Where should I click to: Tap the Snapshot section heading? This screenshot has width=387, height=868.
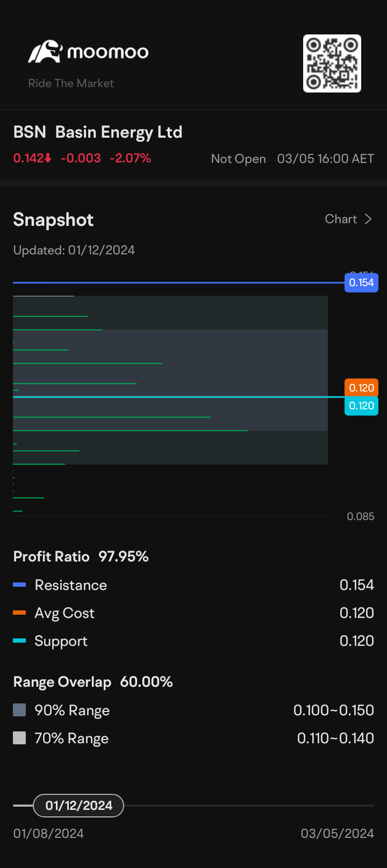pyautogui.click(x=53, y=219)
